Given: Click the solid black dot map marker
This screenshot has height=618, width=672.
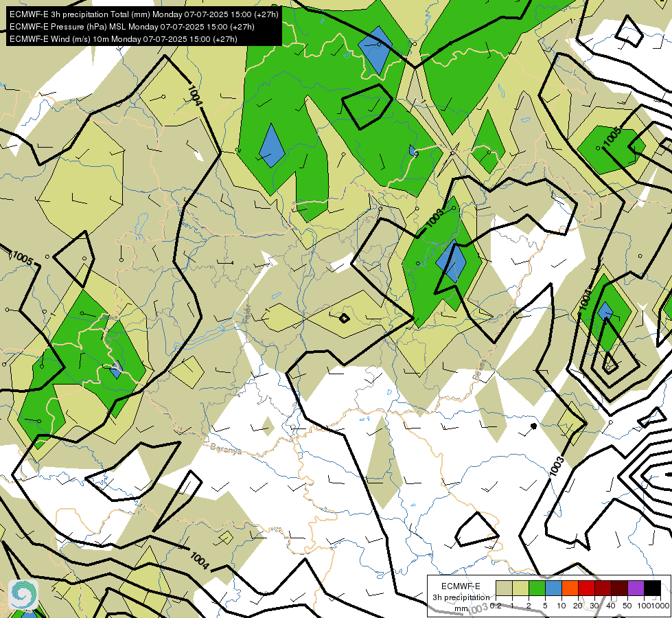Looking at the screenshot, I should click(x=533, y=426).
